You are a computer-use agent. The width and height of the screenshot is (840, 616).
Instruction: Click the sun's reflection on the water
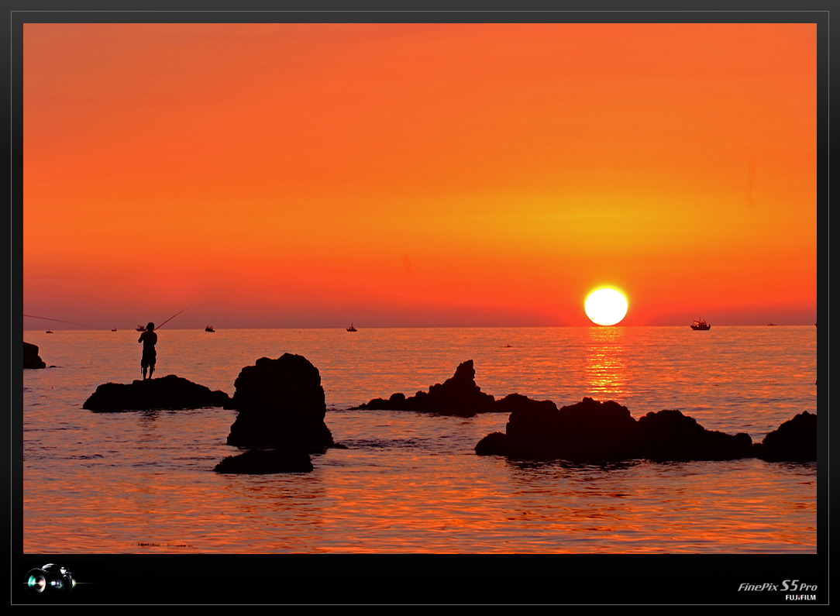click(x=606, y=363)
